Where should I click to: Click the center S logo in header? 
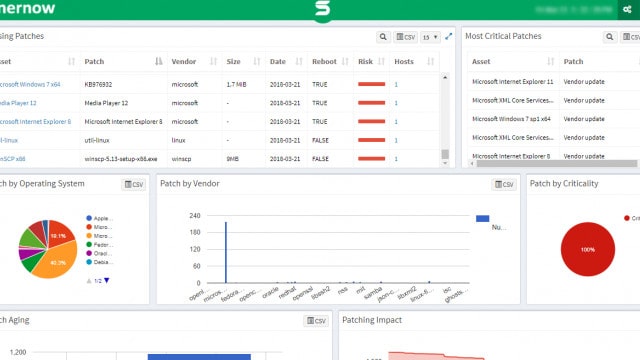pyautogui.click(x=322, y=9)
